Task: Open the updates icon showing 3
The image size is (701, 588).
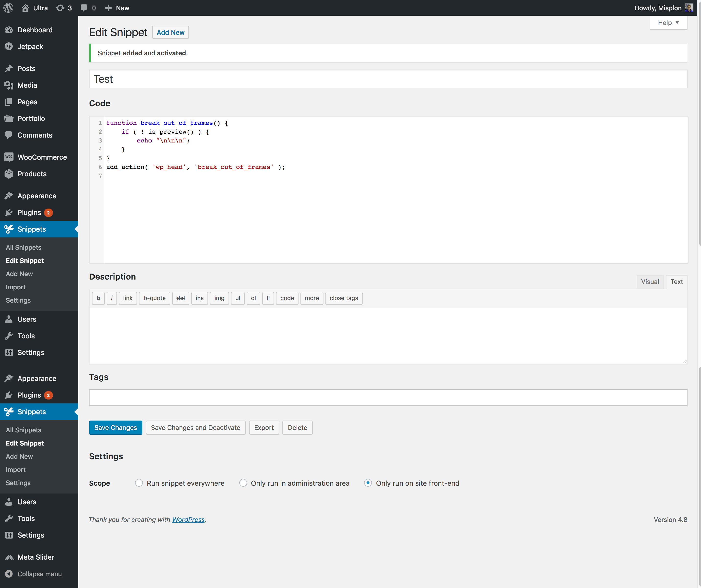Action: pos(60,8)
